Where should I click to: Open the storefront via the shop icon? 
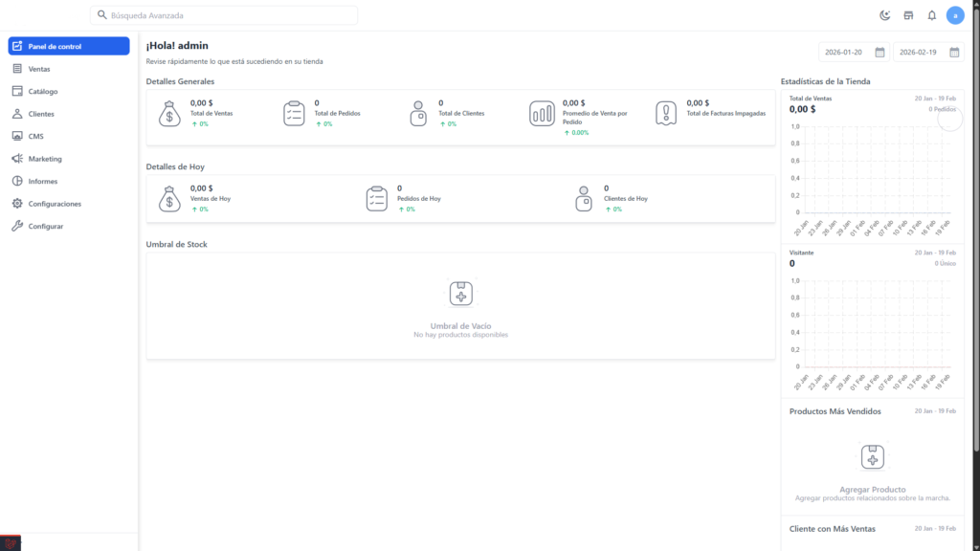coord(908,15)
